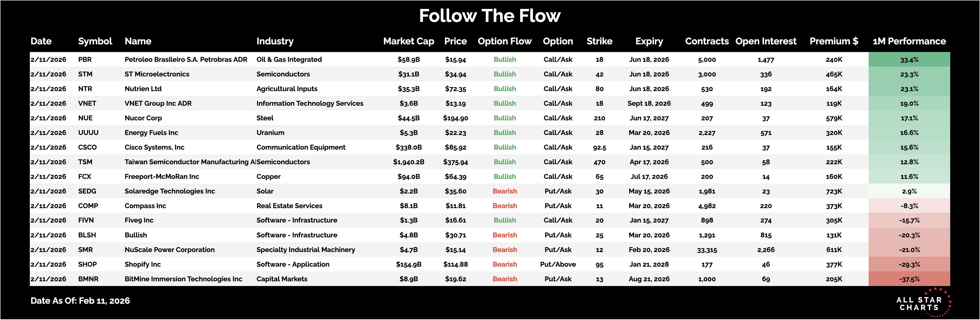Click the $1,940.2B market cap value

(x=409, y=162)
